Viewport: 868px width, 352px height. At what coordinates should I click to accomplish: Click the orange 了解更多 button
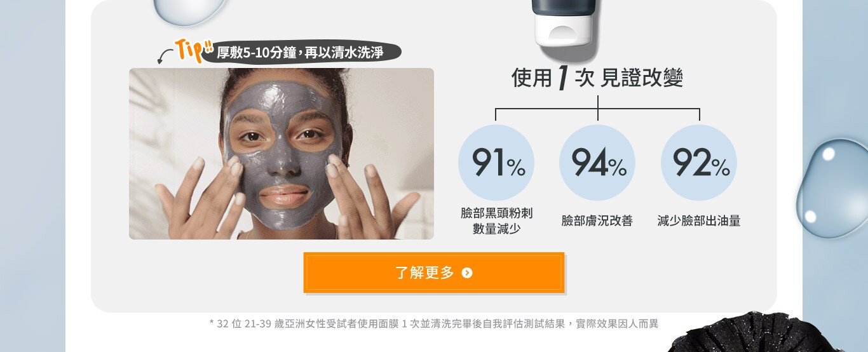pyautogui.click(x=433, y=273)
